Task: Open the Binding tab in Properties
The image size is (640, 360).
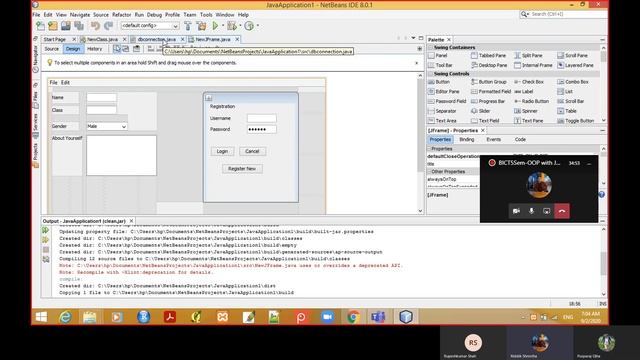Action: pos(467,140)
